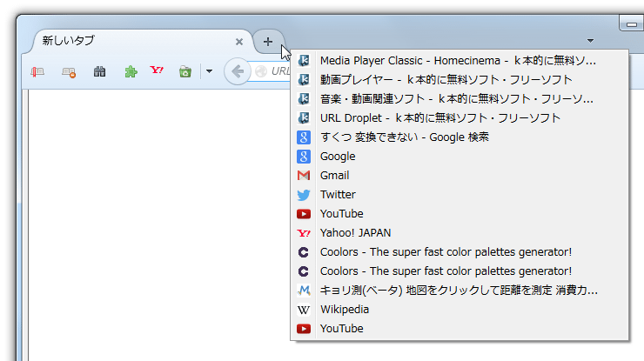Open a new tab with plus button
Image resolution: width=644 pixels, height=361 pixels.
268,42
